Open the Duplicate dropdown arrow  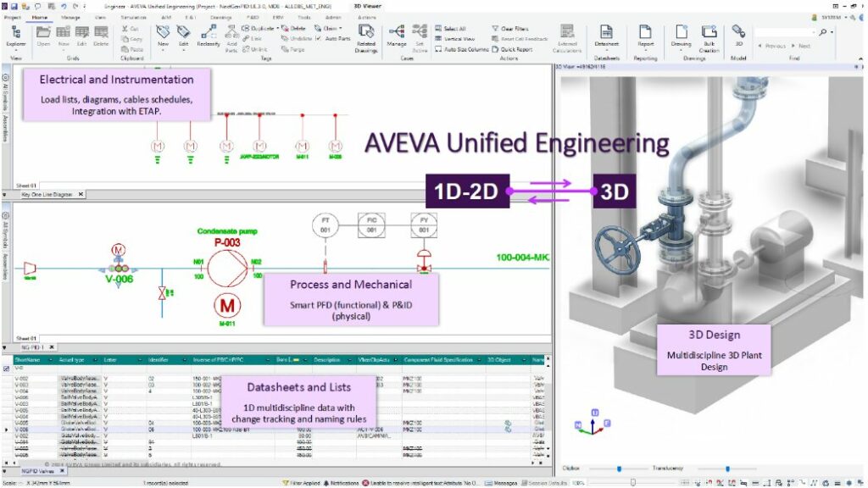[277, 28]
